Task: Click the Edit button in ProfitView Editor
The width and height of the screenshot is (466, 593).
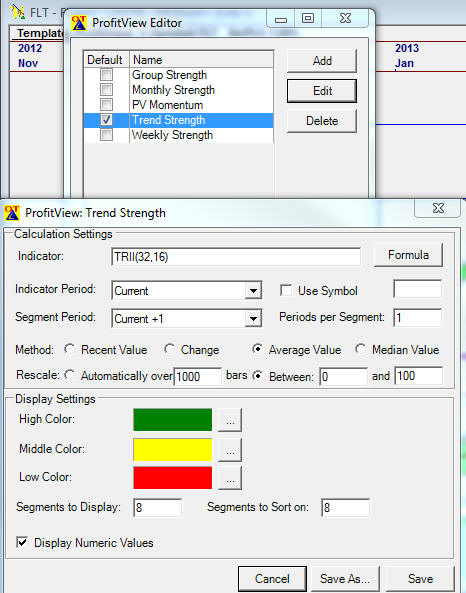Action: coord(322,91)
